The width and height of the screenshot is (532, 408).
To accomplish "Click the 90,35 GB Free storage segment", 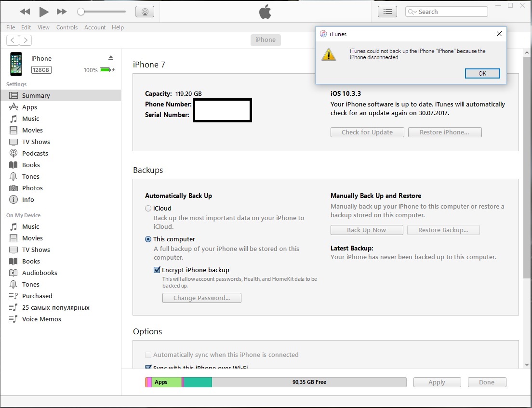I will 309,382.
